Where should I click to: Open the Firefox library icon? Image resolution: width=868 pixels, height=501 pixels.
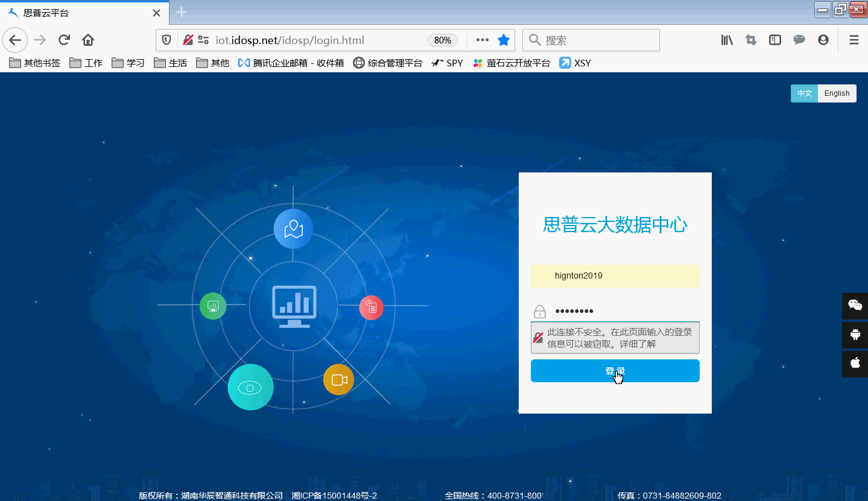tap(726, 40)
